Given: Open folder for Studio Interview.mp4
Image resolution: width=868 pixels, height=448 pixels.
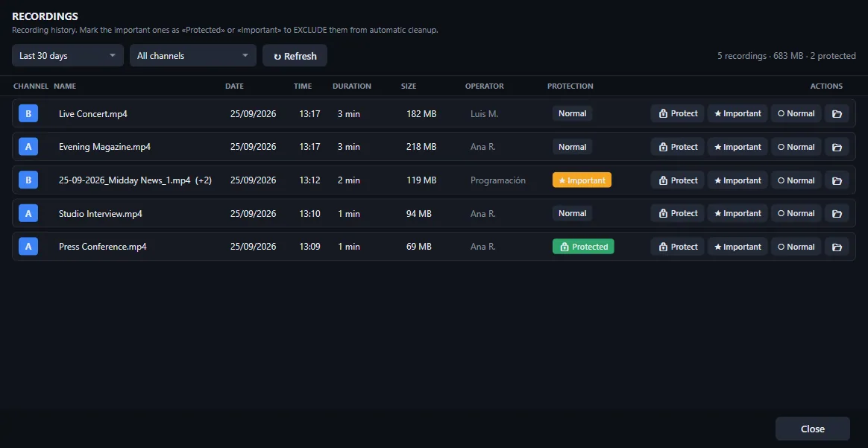Looking at the screenshot, I should pyautogui.click(x=837, y=213).
